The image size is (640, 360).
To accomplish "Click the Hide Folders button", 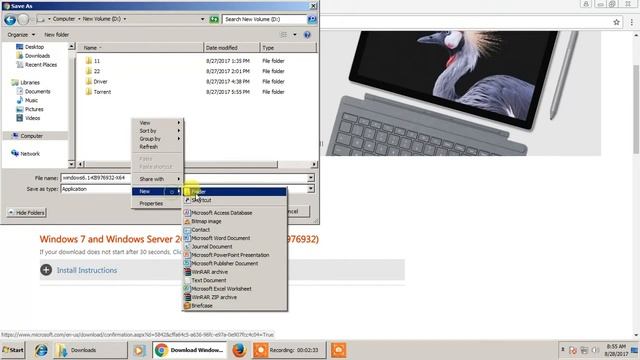I will point(27,213).
